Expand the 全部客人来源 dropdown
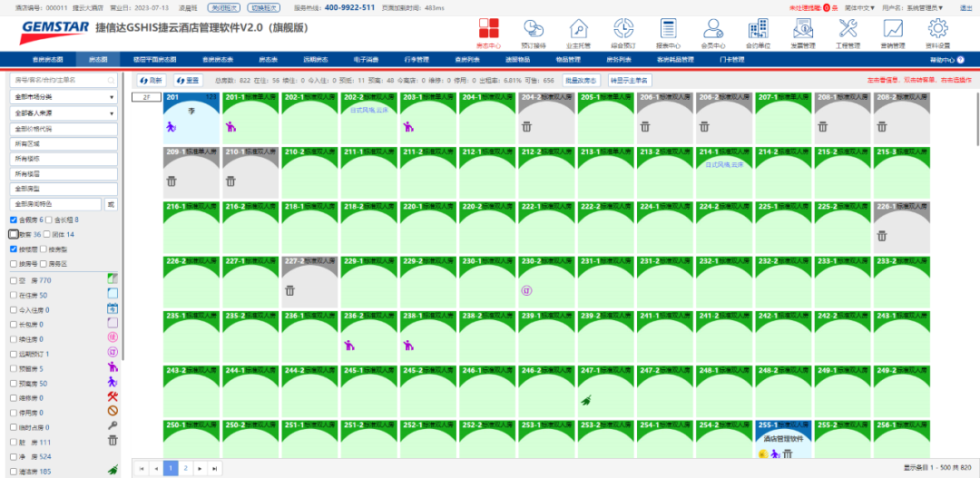The image size is (980, 478). click(x=64, y=112)
